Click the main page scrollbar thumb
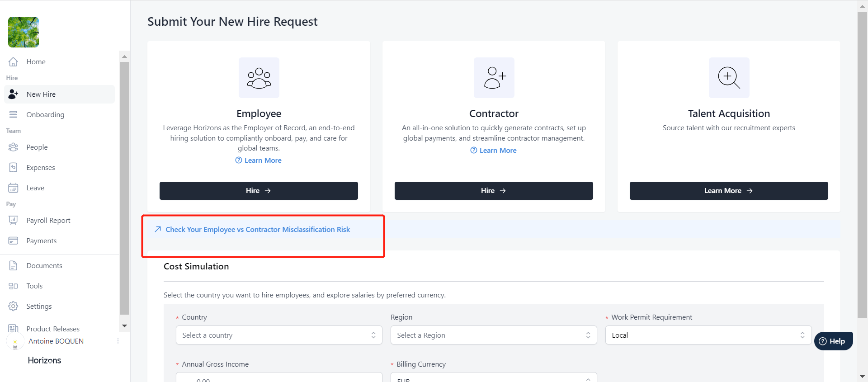This screenshot has height=382, width=868. point(862,165)
